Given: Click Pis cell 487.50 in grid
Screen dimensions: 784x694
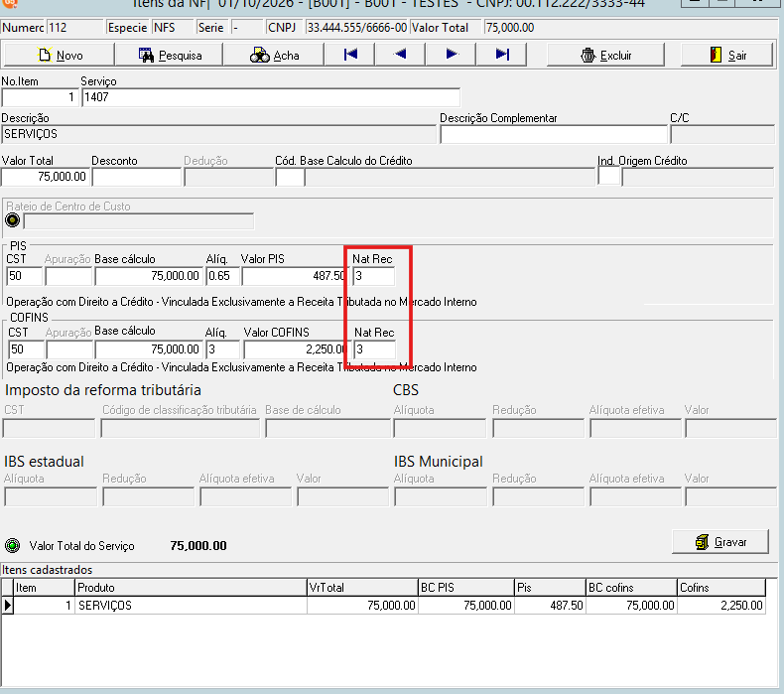Looking at the screenshot, I should [550, 606].
